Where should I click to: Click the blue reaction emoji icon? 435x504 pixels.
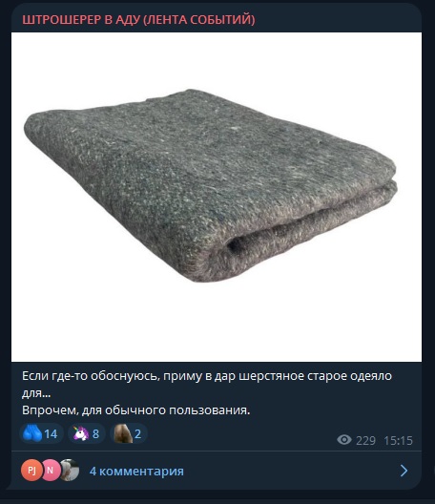[x=32, y=433]
